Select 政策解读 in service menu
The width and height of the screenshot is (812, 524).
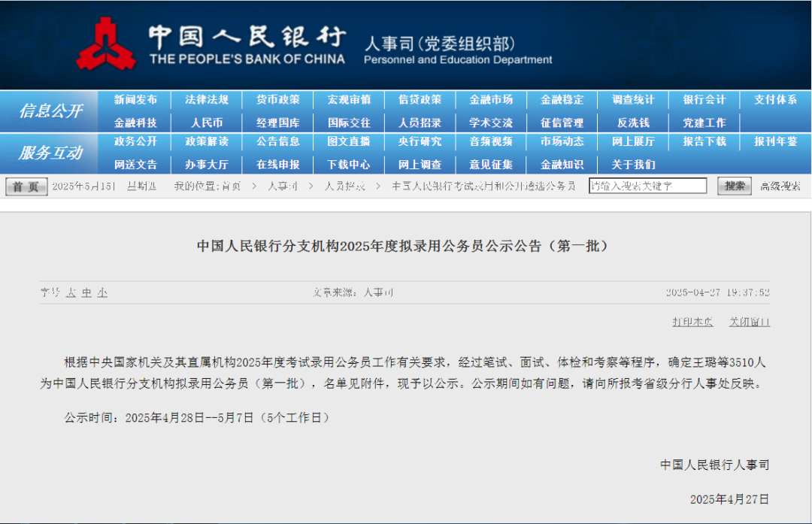(207, 141)
